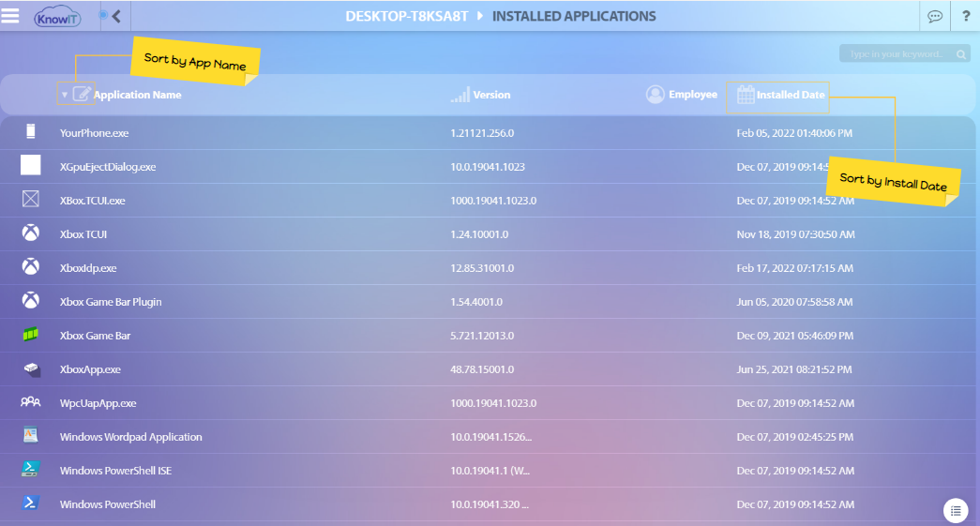Image resolution: width=980 pixels, height=526 pixels.
Task: Sort by the Version column header
Action: [x=491, y=95]
